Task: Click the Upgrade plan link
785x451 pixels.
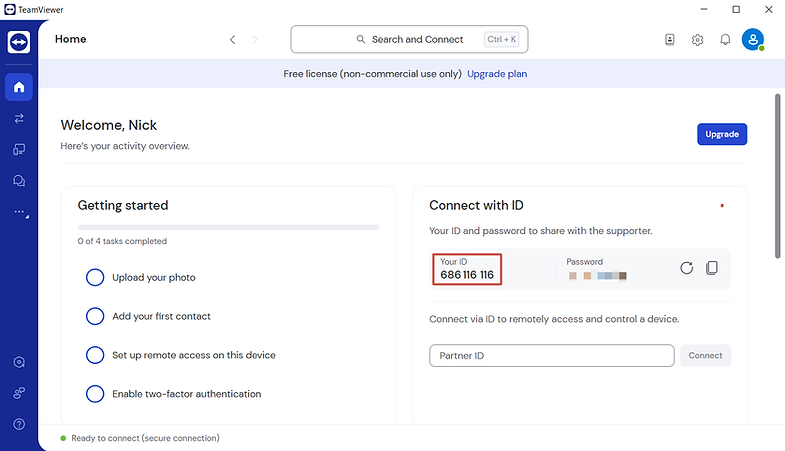Action: tap(497, 74)
